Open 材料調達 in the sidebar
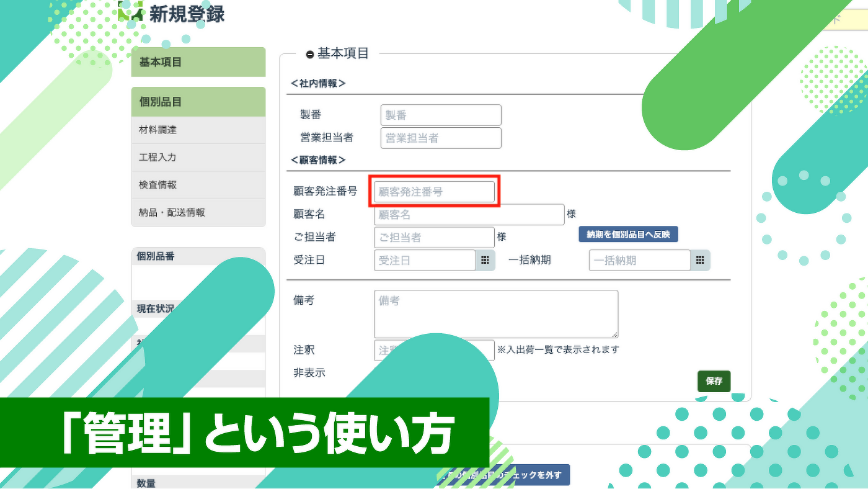Image resolution: width=868 pixels, height=489 pixels. (198, 130)
